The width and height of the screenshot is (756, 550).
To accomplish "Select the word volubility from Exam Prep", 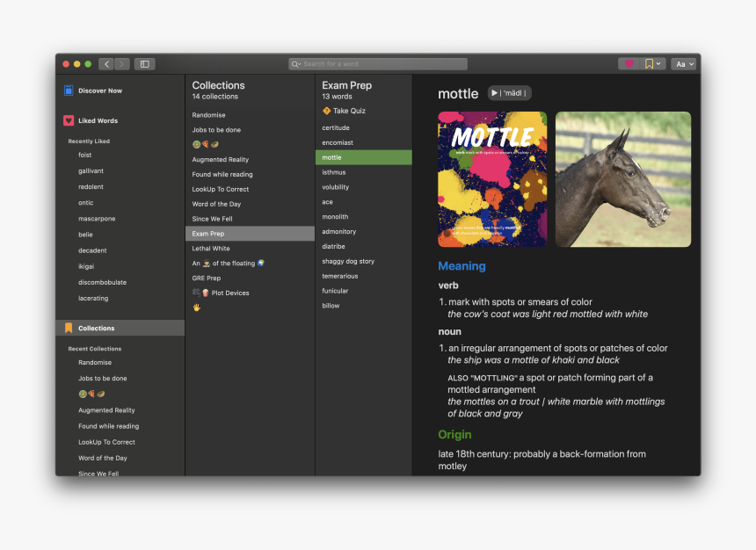I will tap(337, 186).
